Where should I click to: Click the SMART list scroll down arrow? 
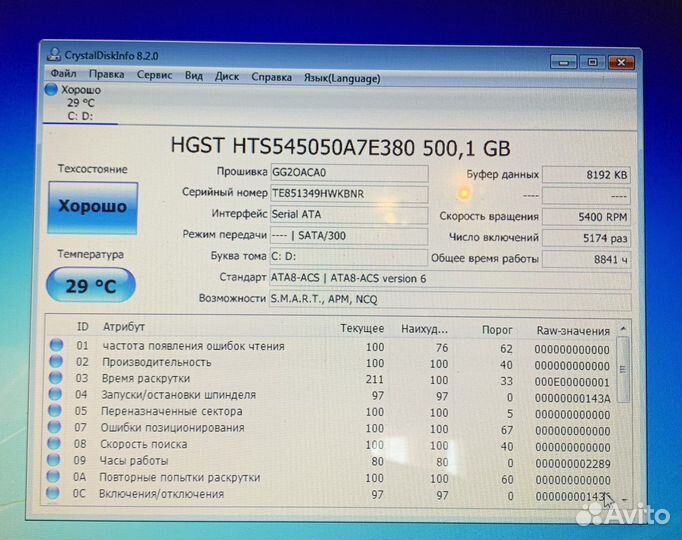[625, 500]
